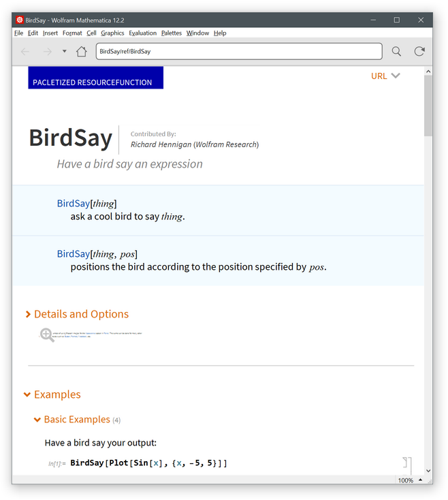
Task: Click the back navigation arrow
Action: coord(25,52)
